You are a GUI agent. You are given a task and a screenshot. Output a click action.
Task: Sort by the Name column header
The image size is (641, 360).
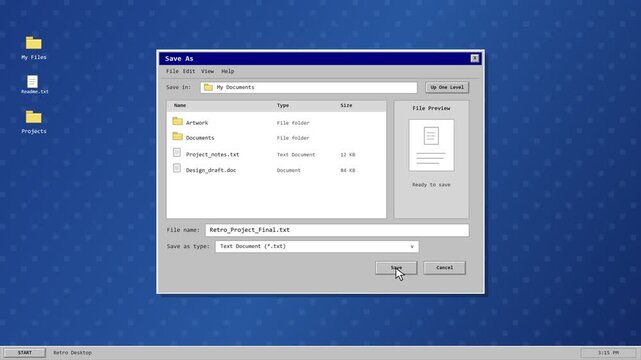pyautogui.click(x=180, y=105)
